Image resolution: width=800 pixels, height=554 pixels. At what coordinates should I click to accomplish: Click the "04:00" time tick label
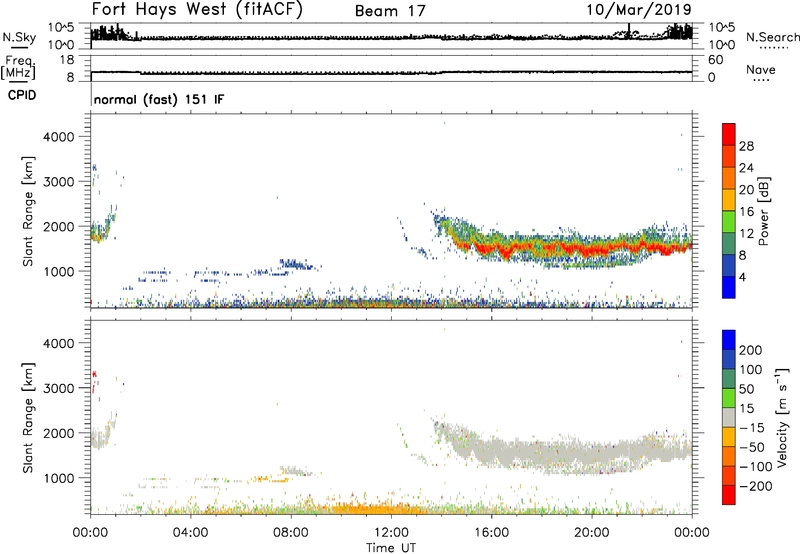(x=190, y=533)
